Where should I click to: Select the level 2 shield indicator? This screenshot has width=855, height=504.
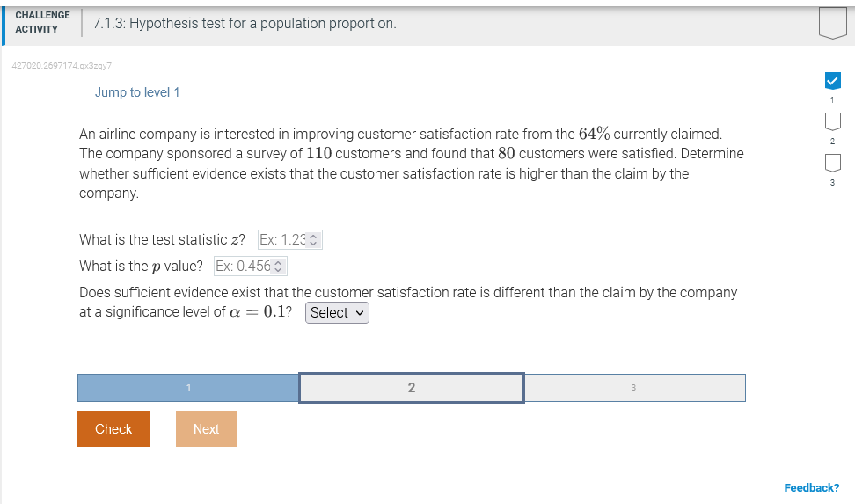[833, 121]
